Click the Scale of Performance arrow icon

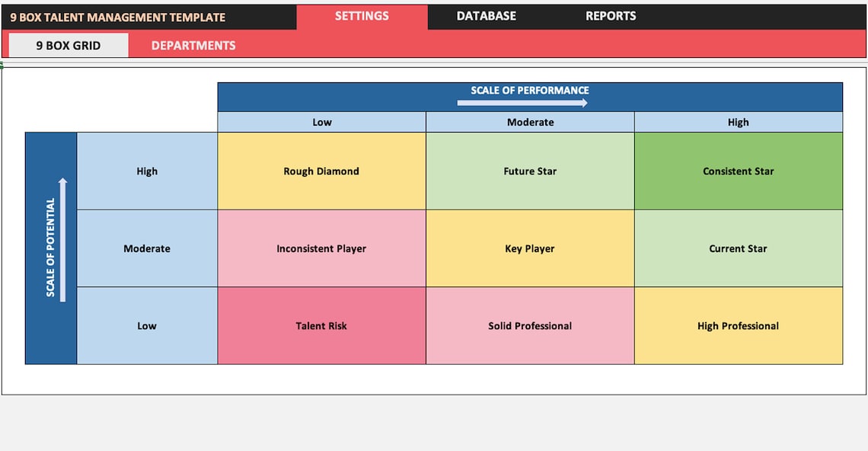click(x=522, y=103)
